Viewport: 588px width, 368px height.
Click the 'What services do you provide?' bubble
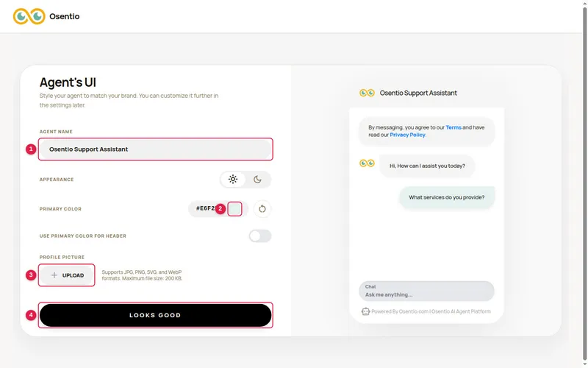(x=447, y=197)
